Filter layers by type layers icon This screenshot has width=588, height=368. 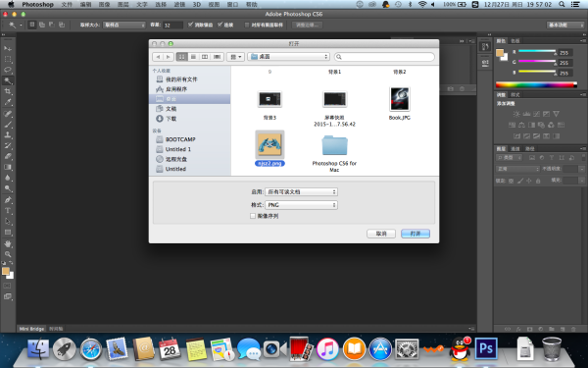(x=552, y=158)
